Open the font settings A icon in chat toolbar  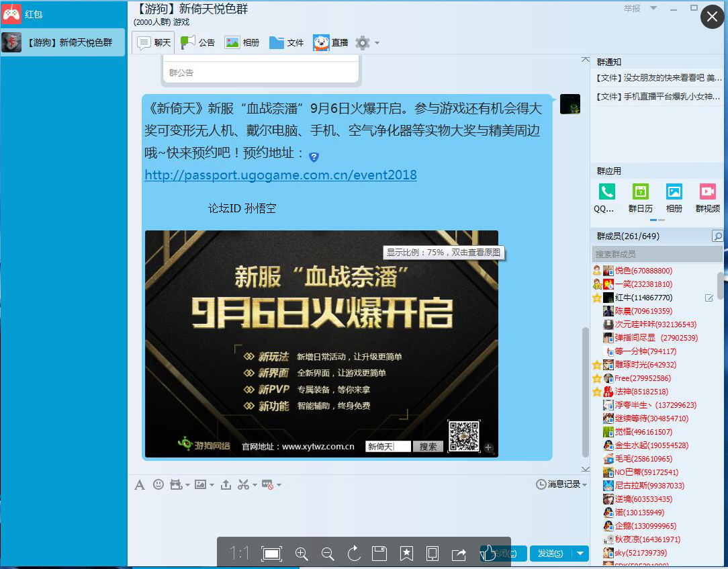[139, 485]
